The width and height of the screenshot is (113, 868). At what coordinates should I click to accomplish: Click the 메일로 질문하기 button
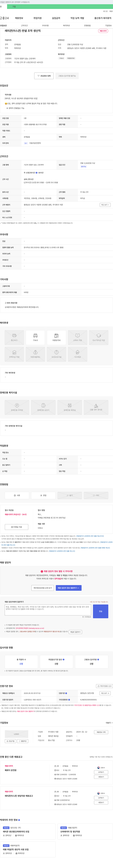75,632
